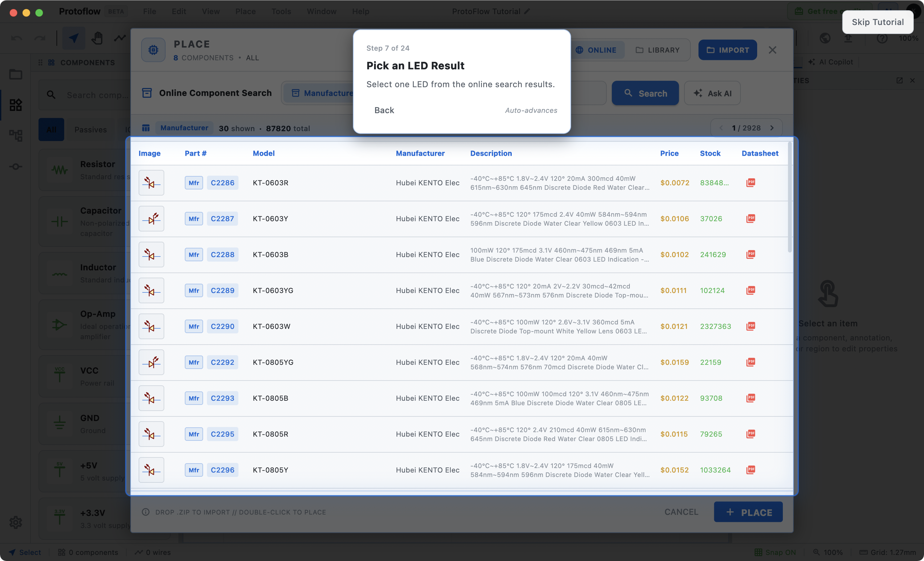Toggle the Snap ON status indicator
Screen dimensions: 924x561
(775, 552)
